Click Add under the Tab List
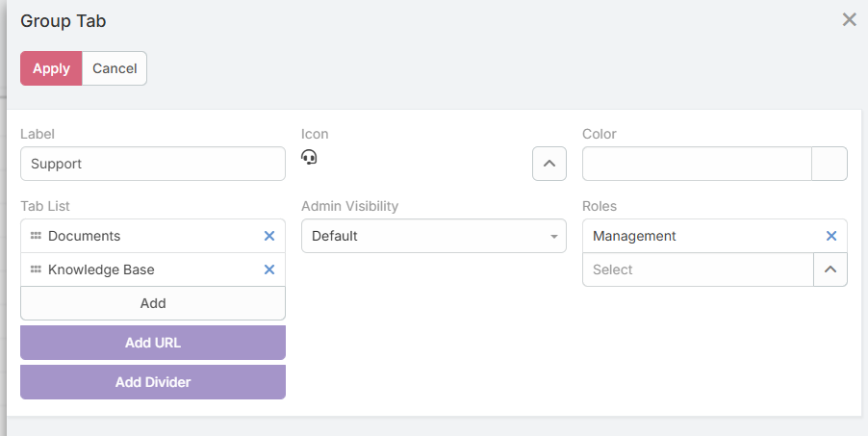 click(x=153, y=303)
